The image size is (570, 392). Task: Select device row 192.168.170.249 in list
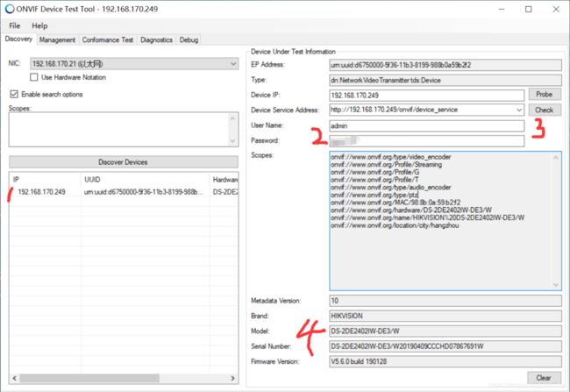pyautogui.click(x=124, y=192)
